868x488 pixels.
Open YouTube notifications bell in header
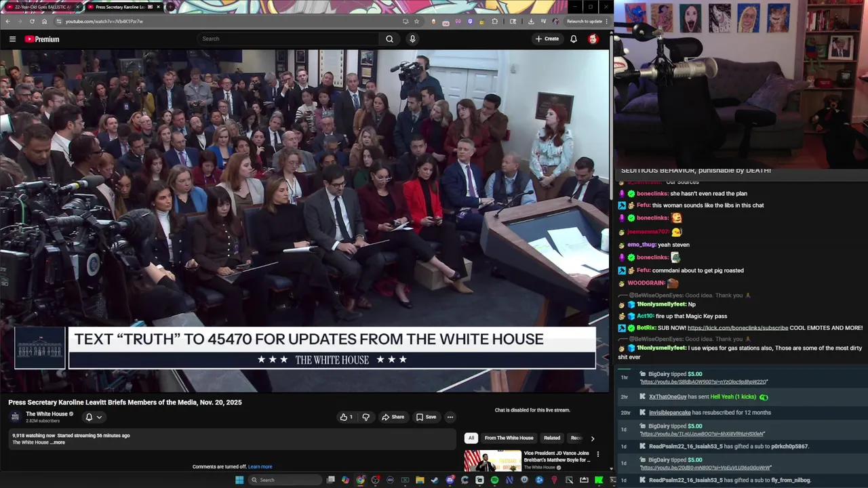point(574,39)
